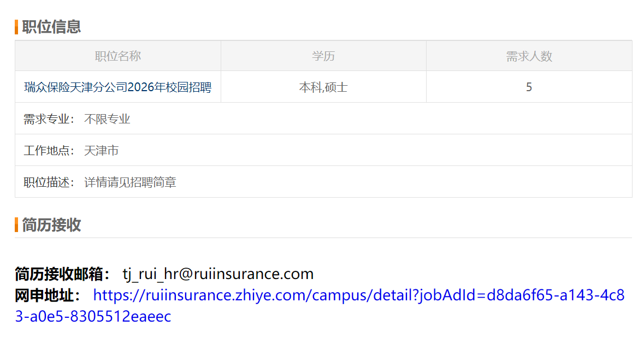Click the 网申地址 bold label

pyautogui.click(x=48, y=295)
